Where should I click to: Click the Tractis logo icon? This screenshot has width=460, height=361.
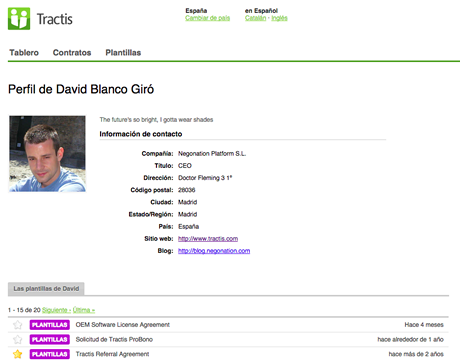click(x=19, y=19)
